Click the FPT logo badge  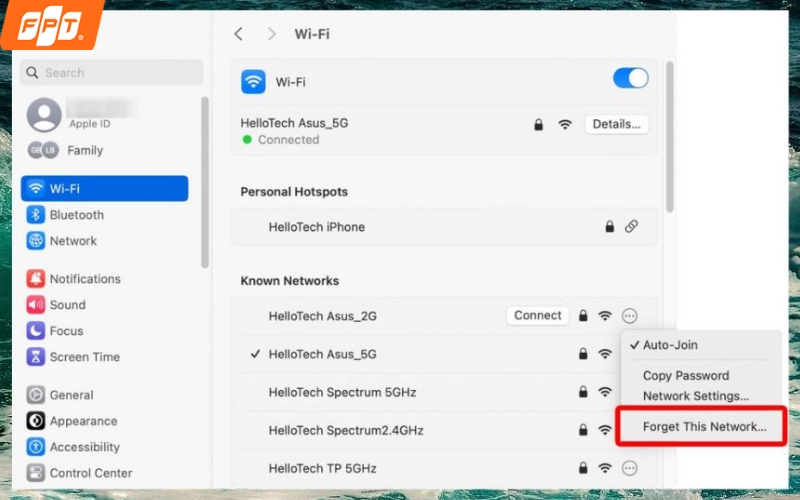(x=52, y=24)
